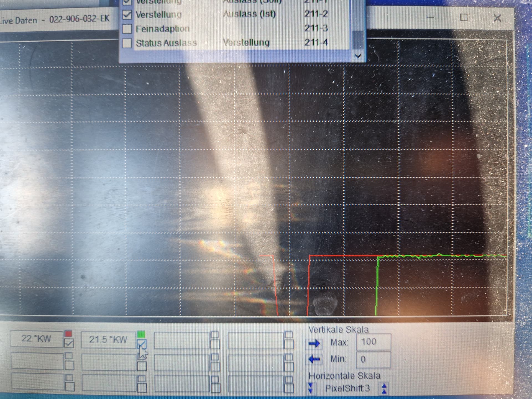Click the green color swatch beside 21.5 °KW
This screenshot has width=532, height=399.
[x=141, y=334]
